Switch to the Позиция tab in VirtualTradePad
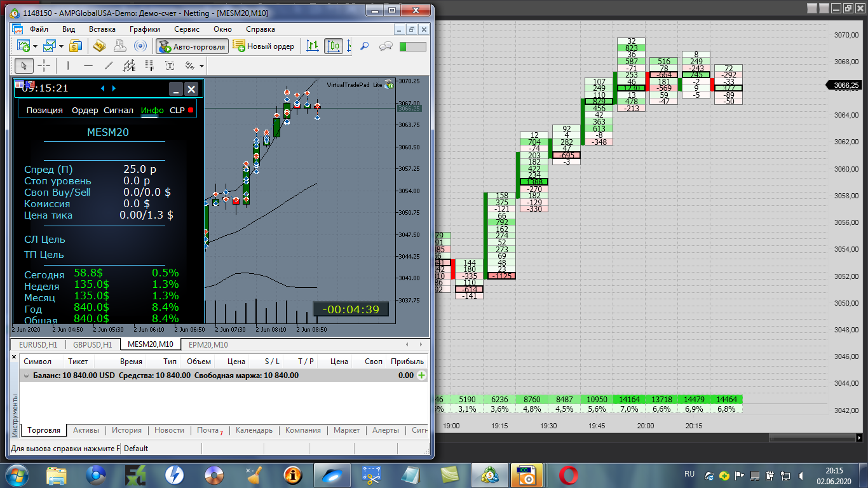This screenshot has height=488, width=868. tap(44, 110)
